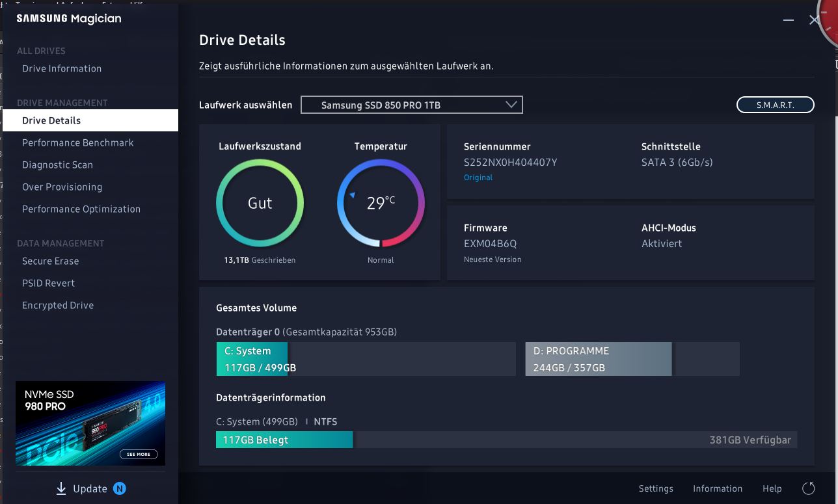The height and width of the screenshot is (504, 838).
Task: Click the Update label
Action: pos(90,488)
